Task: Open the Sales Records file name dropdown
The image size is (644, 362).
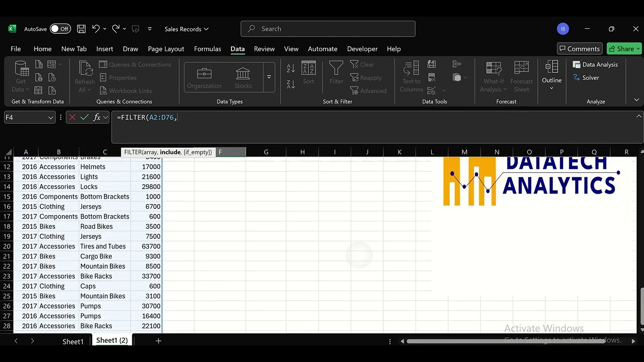Action: click(x=187, y=29)
